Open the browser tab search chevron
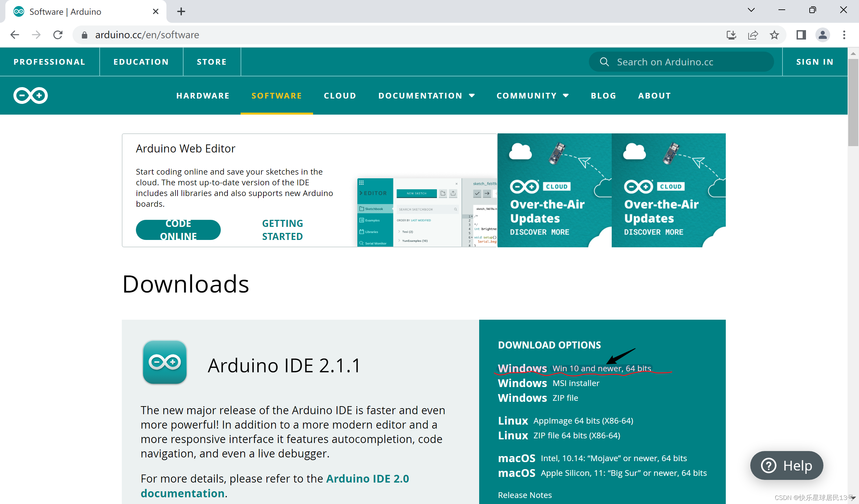 click(x=751, y=10)
